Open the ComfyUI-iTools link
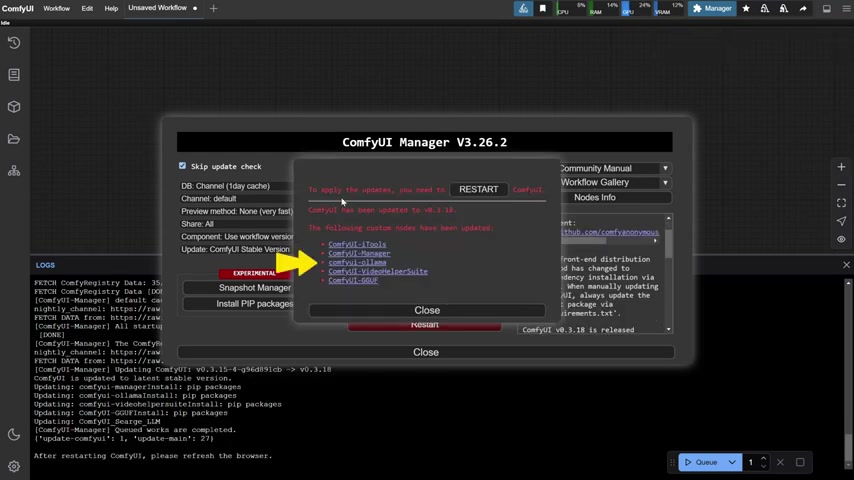 pos(357,244)
